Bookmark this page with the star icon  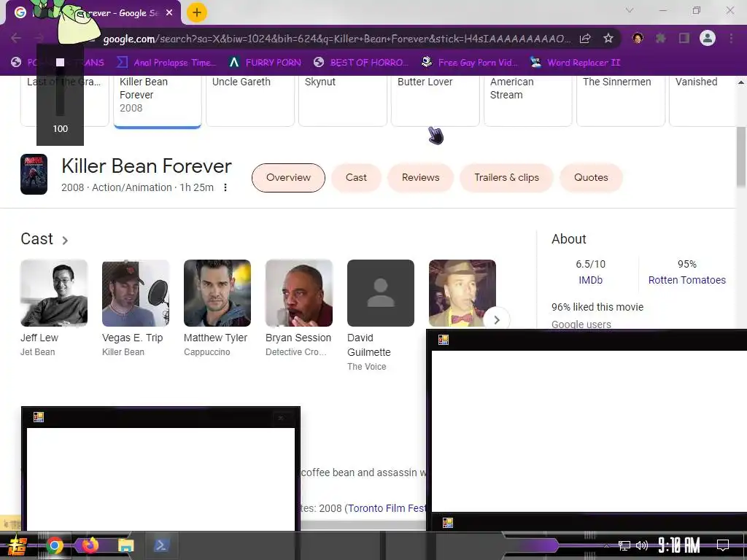point(608,39)
